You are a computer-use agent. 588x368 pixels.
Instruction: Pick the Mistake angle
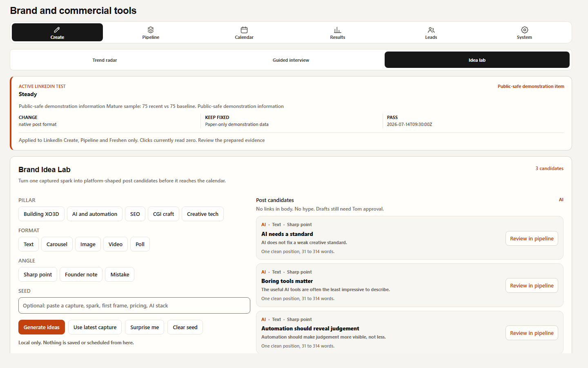(x=120, y=274)
